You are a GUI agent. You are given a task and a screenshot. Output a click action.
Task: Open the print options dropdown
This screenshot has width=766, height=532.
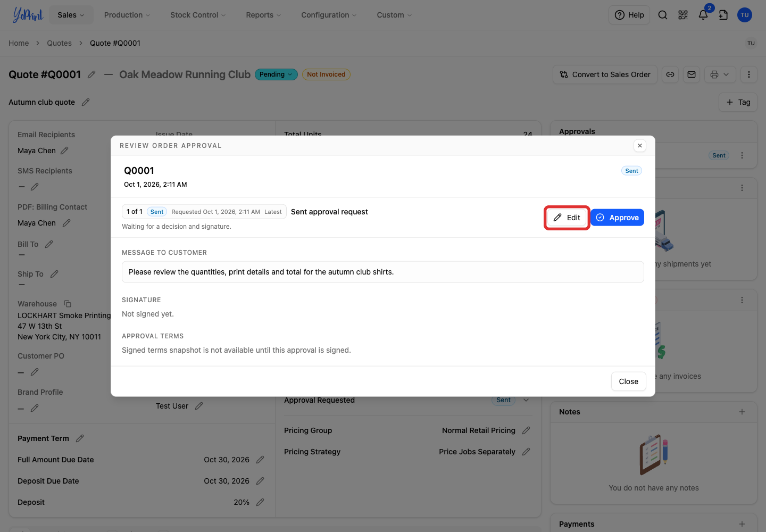720,74
